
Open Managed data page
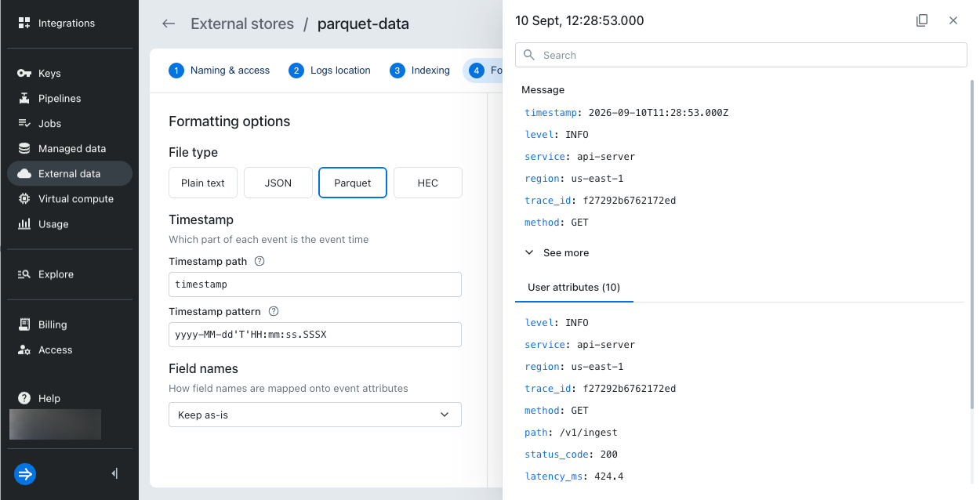(x=69, y=148)
